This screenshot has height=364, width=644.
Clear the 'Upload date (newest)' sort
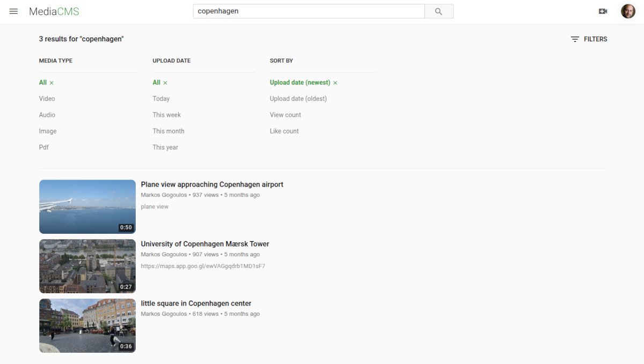(x=335, y=83)
